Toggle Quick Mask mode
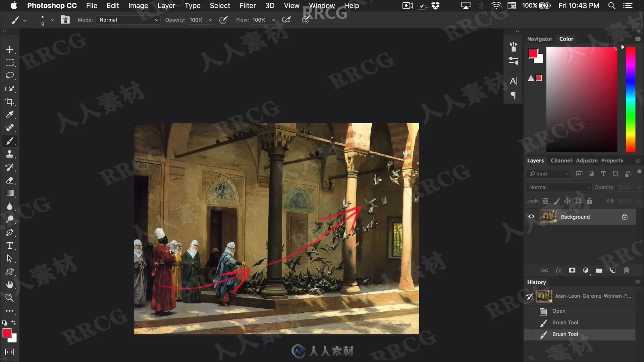The height and width of the screenshot is (362, 644). 9,352
